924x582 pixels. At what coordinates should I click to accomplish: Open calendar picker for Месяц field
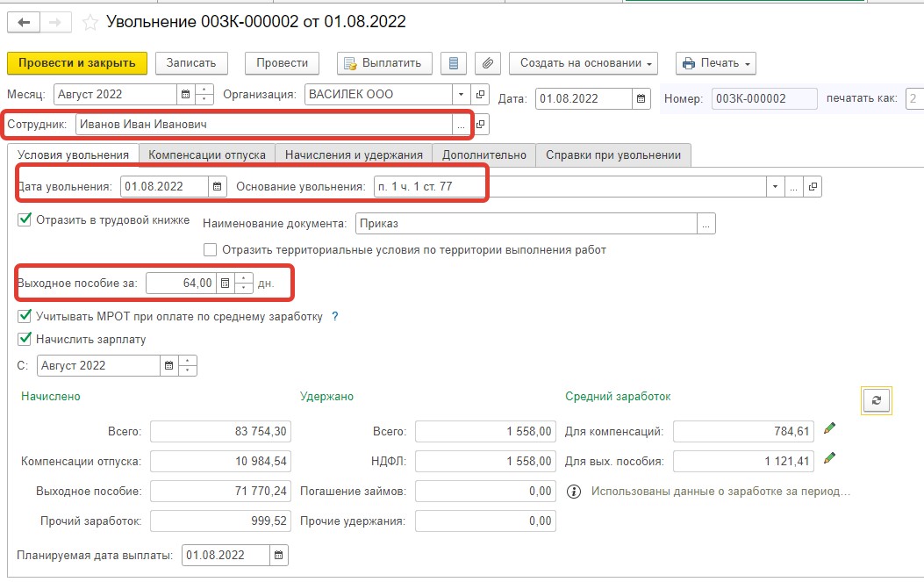tap(186, 94)
